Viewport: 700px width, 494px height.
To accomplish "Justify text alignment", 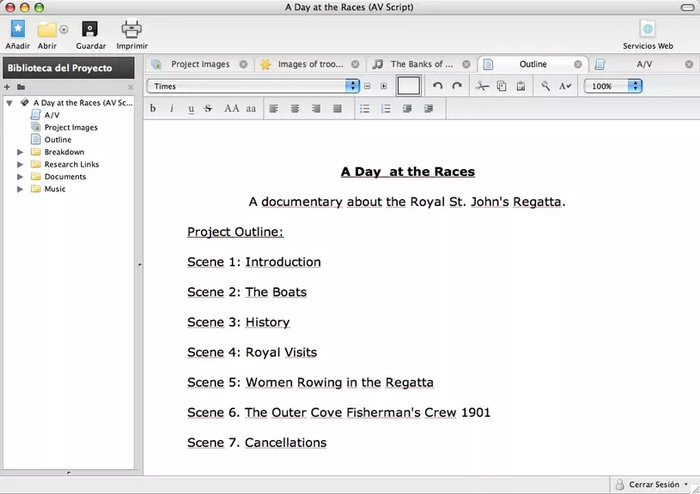I will pos(338,108).
